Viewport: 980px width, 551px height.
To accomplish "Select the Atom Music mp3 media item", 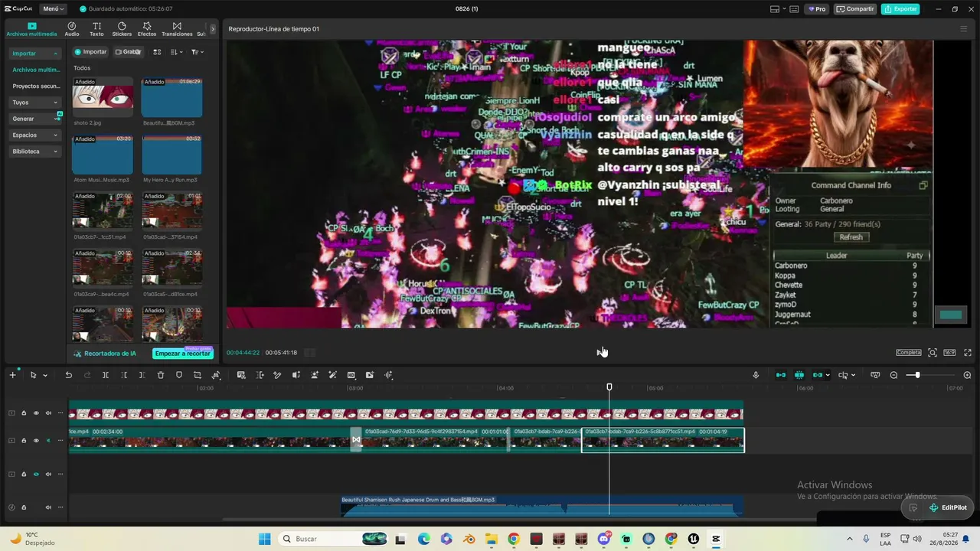I will coord(103,155).
